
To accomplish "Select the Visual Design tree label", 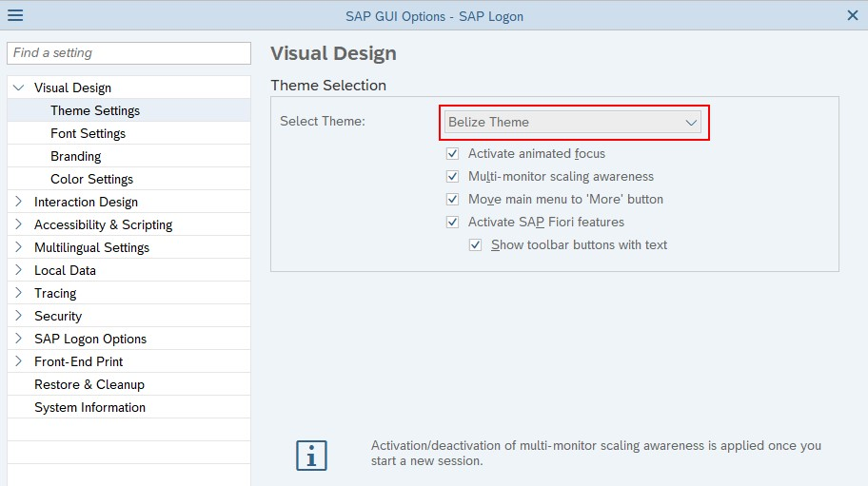I will (72, 87).
